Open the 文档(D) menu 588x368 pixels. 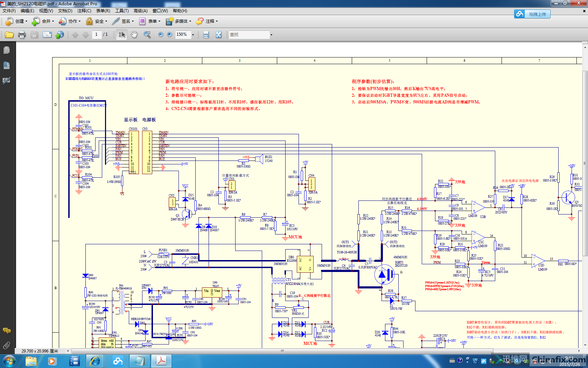[65, 11]
